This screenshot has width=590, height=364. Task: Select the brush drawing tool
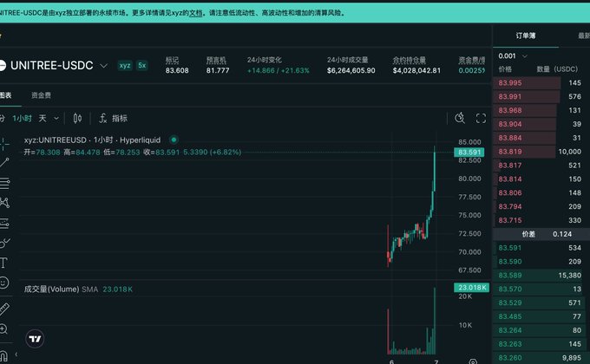click(x=4, y=243)
